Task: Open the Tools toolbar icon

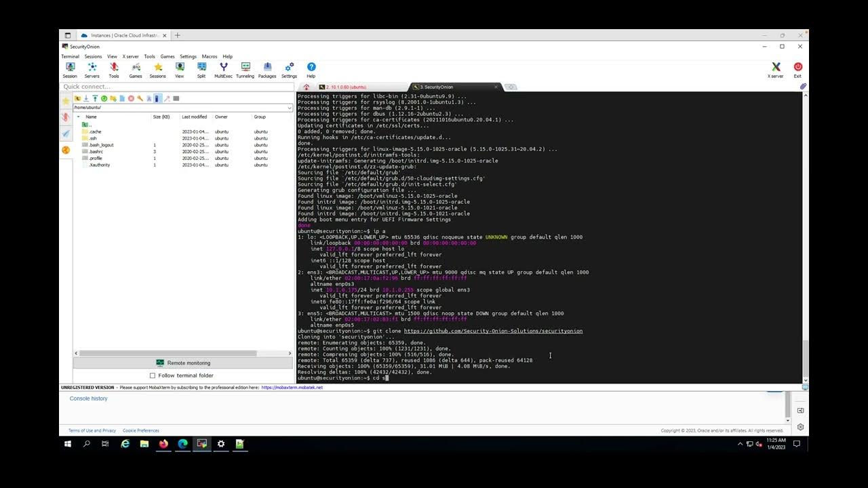Action: pyautogui.click(x=114, y=70)
